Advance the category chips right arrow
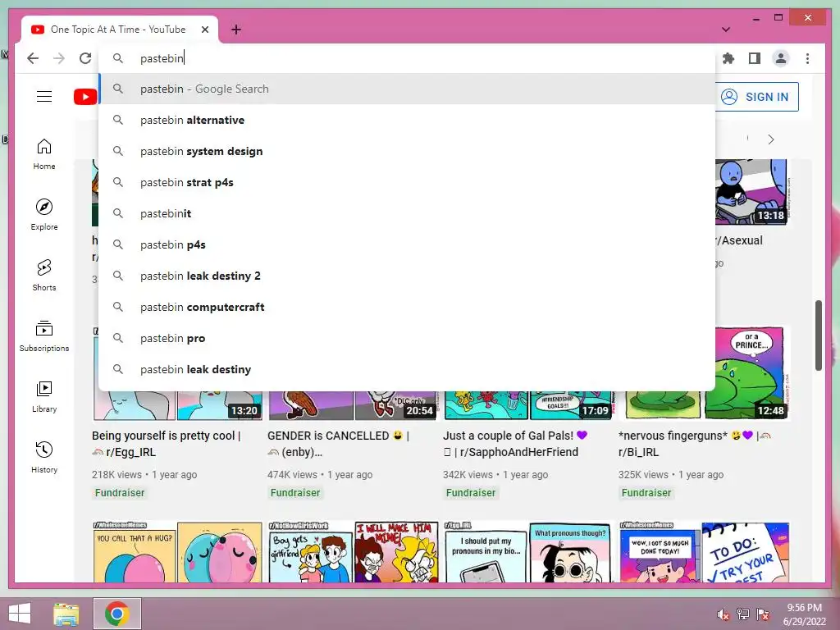 click(771, 139)
